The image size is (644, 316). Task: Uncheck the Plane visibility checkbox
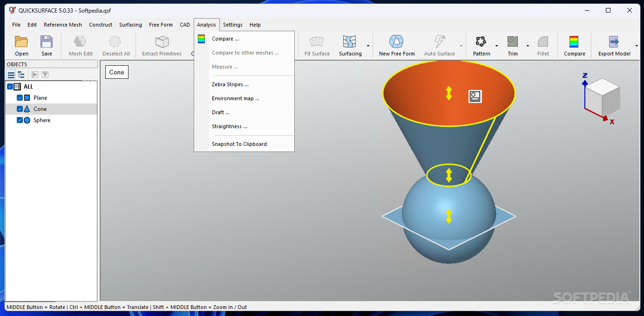click(x=20, y=98)
